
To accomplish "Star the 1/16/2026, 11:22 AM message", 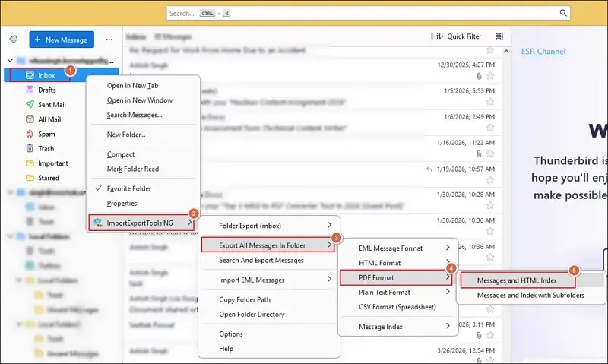I will click(490, 154).
